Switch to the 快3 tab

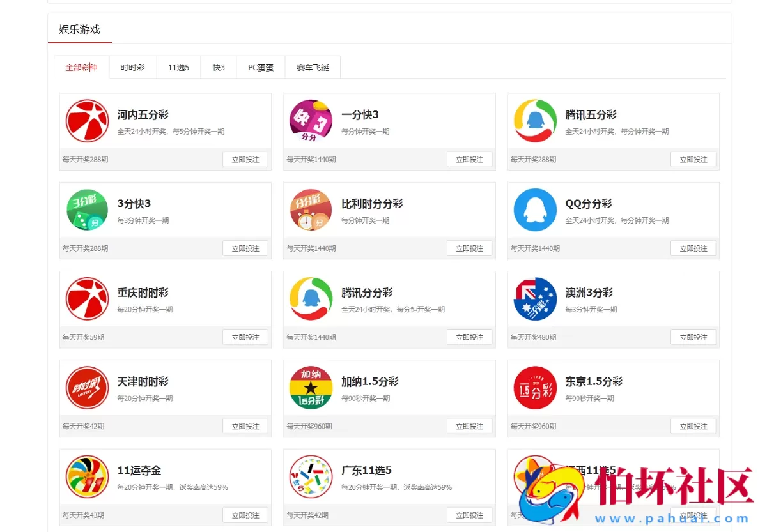click(218, 67)
